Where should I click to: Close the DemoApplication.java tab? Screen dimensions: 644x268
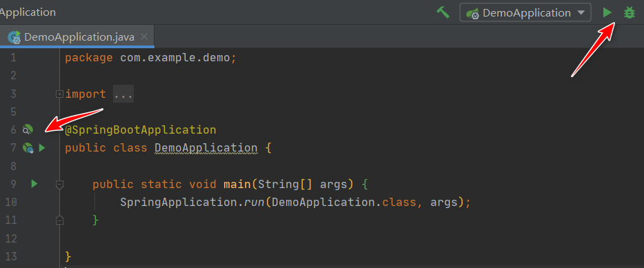143,37
